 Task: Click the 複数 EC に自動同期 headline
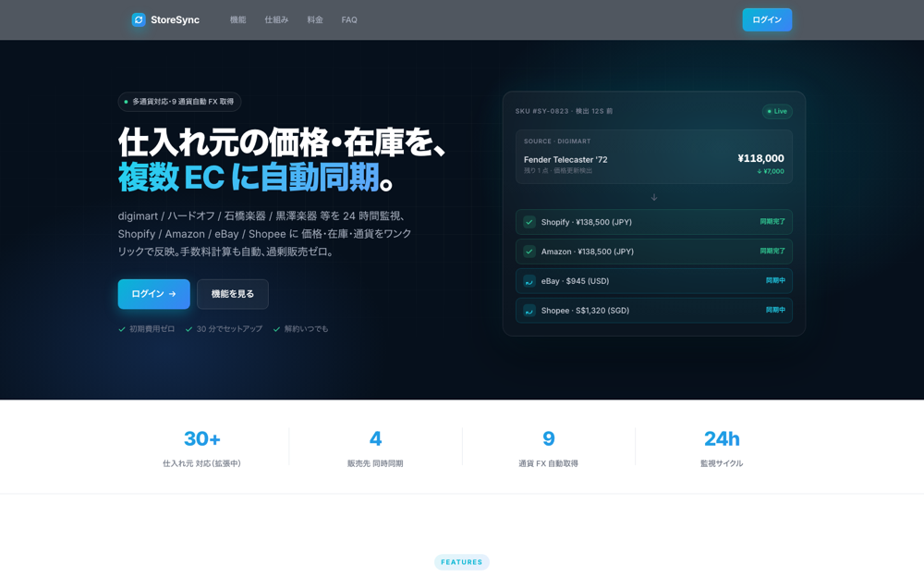tap(255, 177)
